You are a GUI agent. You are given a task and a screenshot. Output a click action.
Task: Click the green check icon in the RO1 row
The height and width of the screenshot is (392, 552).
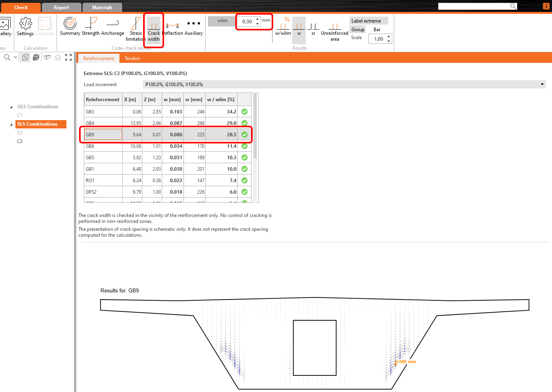[x=244, y=181]
